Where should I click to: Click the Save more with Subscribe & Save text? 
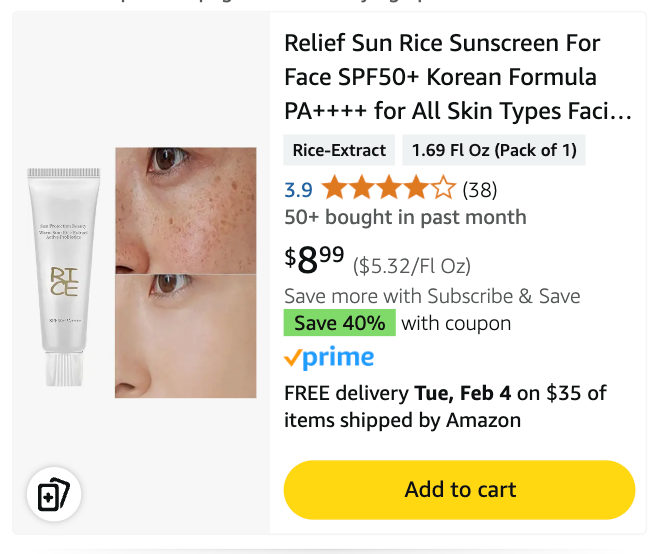click(x=432, y=296)
